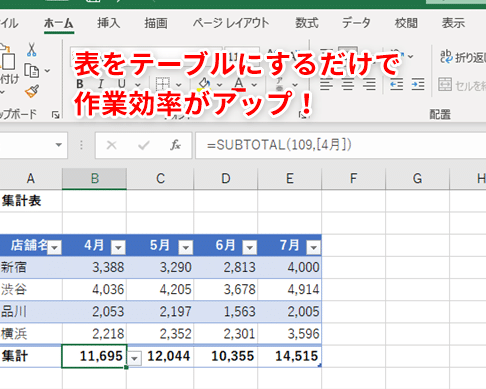The image size is (486, 389).
Task: Open font color dropdown arrow
Action: click(x=254, y=85)
